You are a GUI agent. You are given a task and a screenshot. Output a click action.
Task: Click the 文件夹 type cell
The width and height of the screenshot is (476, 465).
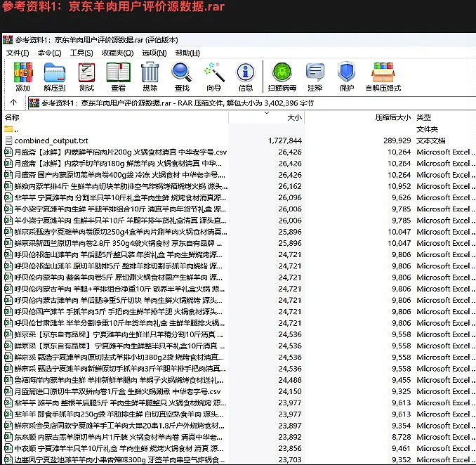(x=427, y=129)
